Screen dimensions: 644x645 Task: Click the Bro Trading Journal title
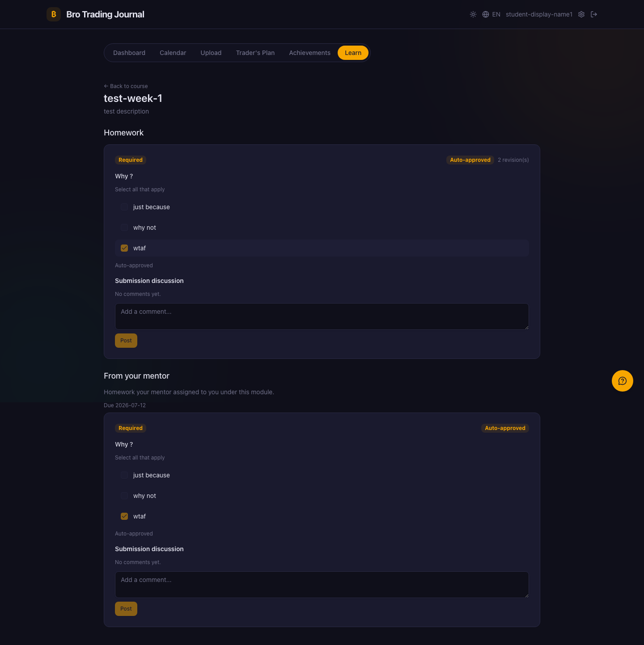click(106, 14)
